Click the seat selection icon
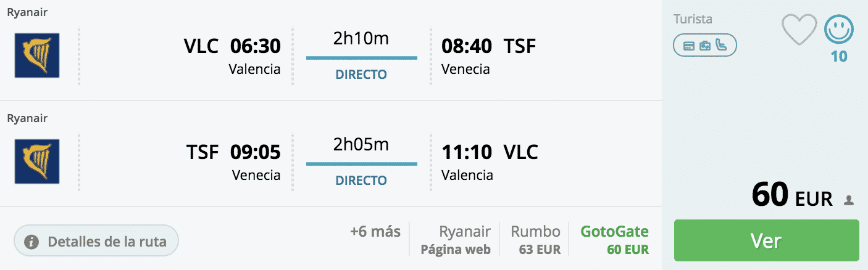 [x=721, y=45]
